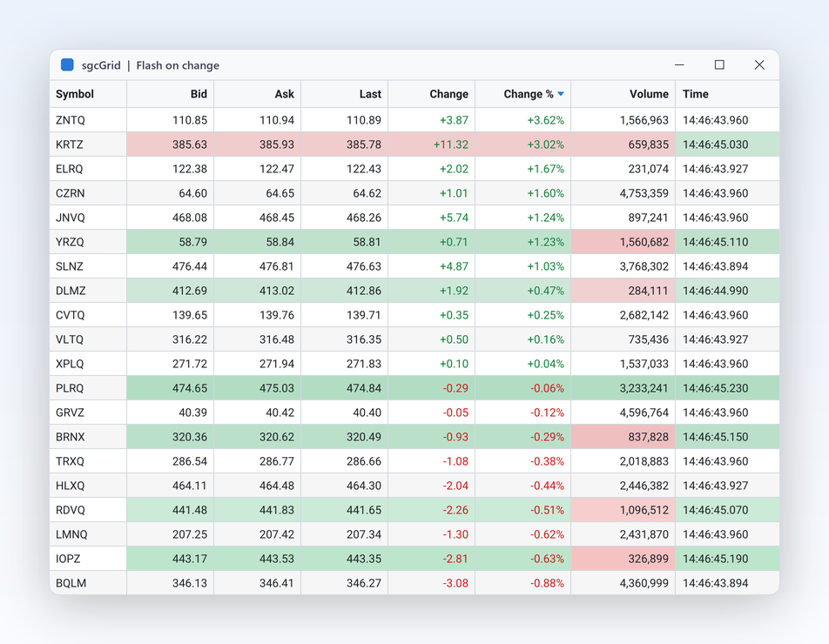Close the sgcGrid window
The width and height of the screenshot is (829, 644).
(759, 65)
